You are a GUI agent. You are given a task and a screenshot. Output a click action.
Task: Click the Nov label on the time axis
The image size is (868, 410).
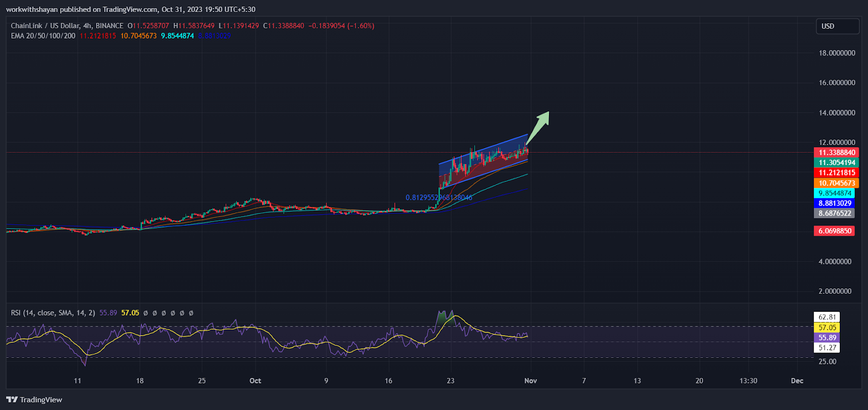[531, 381]
